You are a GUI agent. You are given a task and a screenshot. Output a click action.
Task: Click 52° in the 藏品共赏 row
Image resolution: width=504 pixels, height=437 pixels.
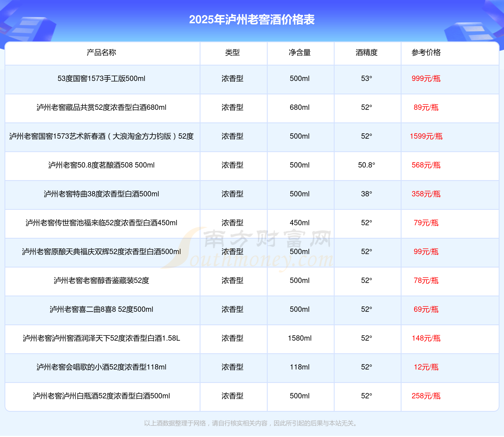(367, 107)
